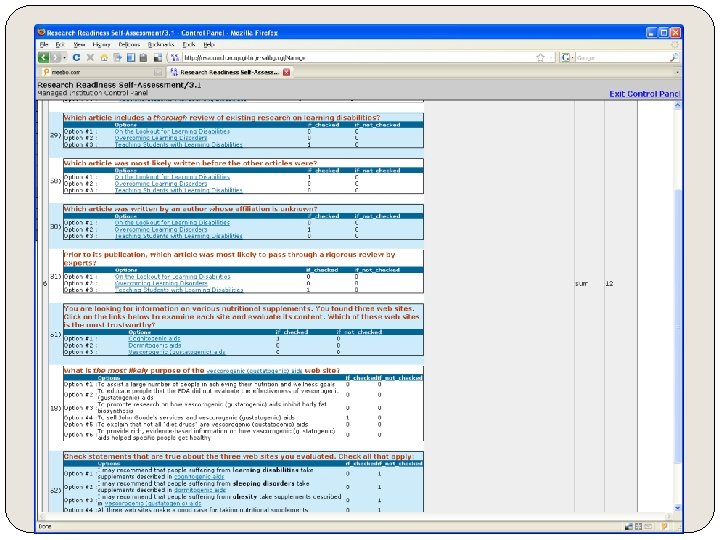Open the Help menu
Viewport: 720px width, 540px height.
[x=209, y=45]
